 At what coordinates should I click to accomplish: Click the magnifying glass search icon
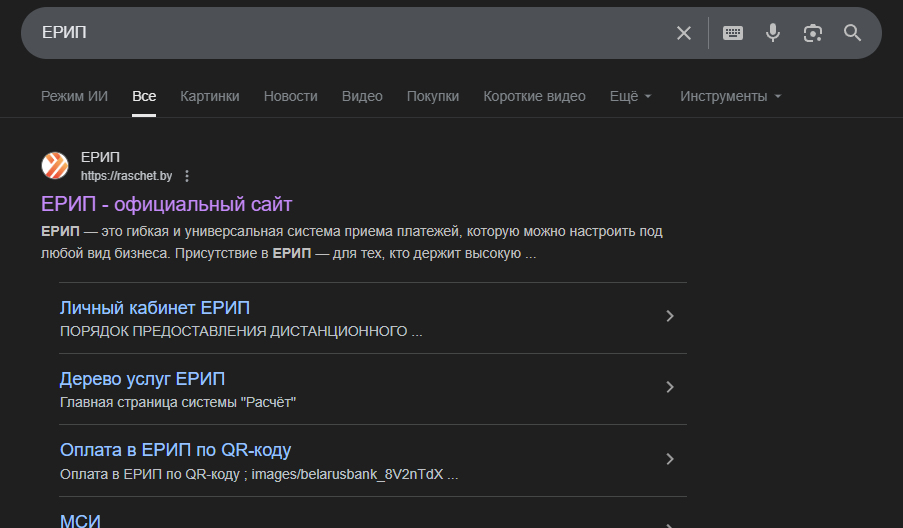pos(852,33)
